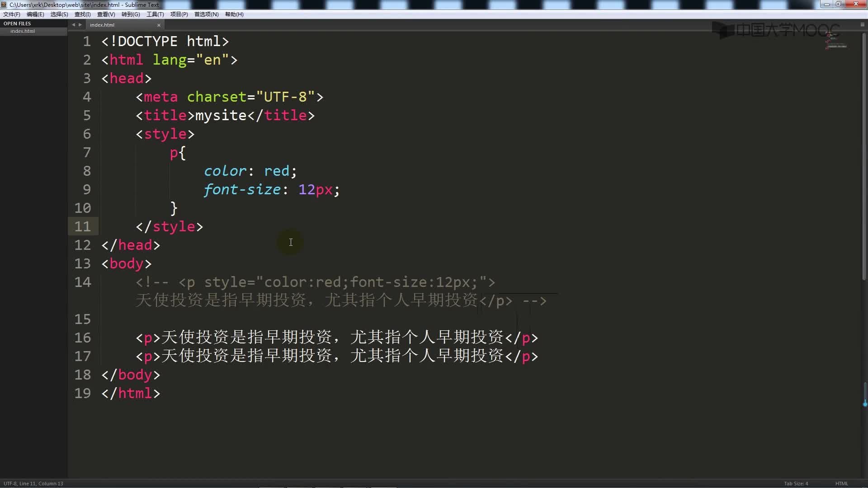Viewport: 868px width, 488px height.
Task: Open the 查找(I) menu
Action: (83, 14)
